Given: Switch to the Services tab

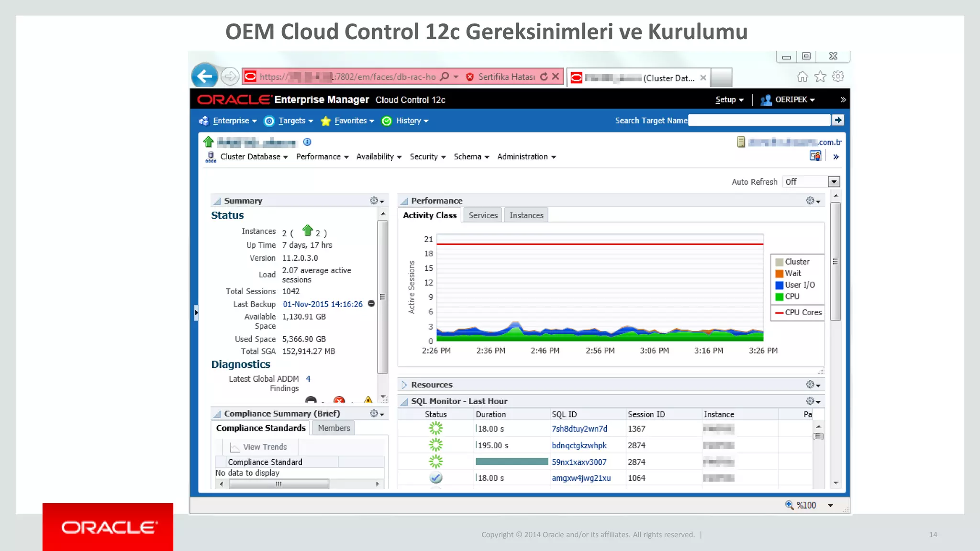Looking at the screenshot, I should point(483,215).
